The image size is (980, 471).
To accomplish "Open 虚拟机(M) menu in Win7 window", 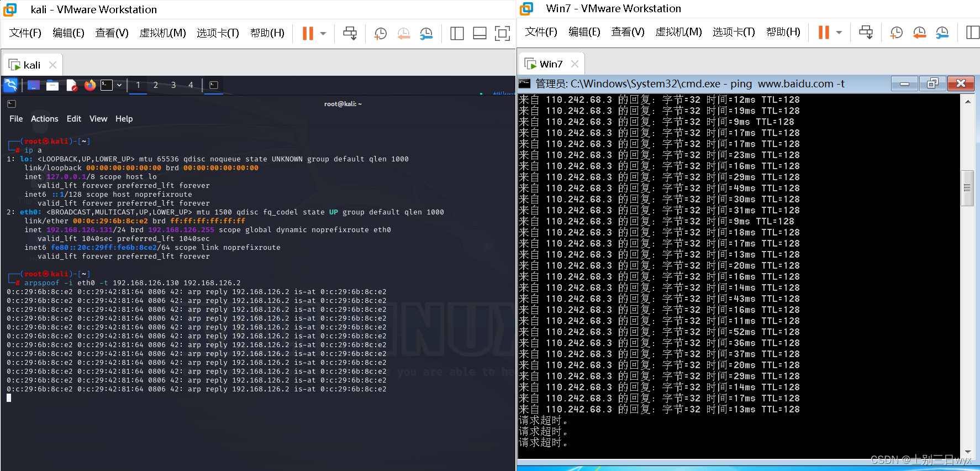I will (678, 32).
